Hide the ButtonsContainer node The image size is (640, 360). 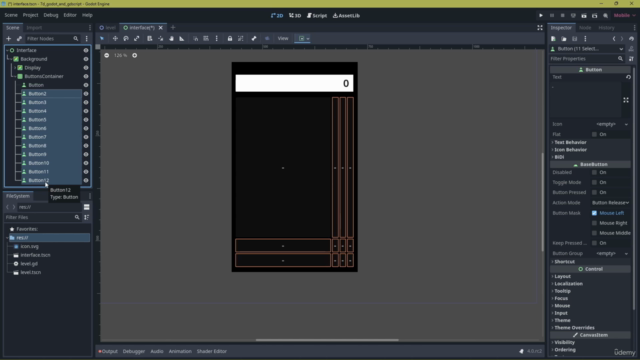[86, 76]
